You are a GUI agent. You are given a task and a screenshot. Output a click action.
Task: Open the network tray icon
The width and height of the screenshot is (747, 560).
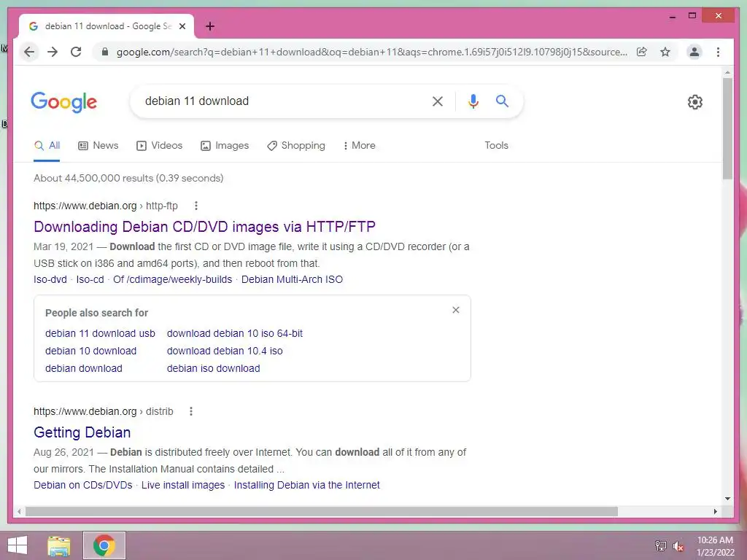pos(661,546)
